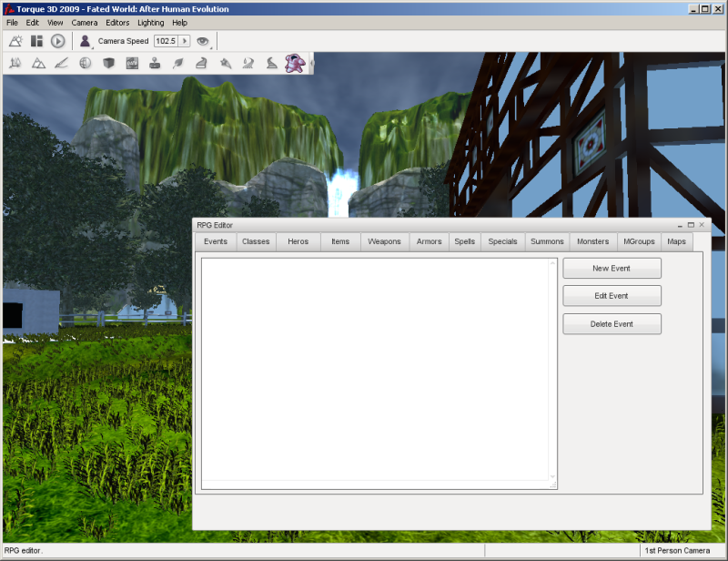Collapse the editor toolbar with the side handle
Image resolution: width=728 pixels, height=561 pixels.
coord(311,64)
